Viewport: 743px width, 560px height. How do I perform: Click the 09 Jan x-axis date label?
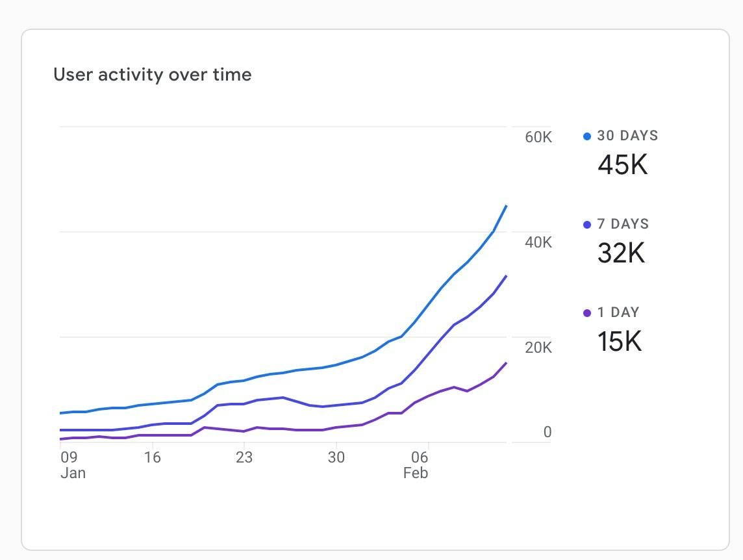coord(73,465)
